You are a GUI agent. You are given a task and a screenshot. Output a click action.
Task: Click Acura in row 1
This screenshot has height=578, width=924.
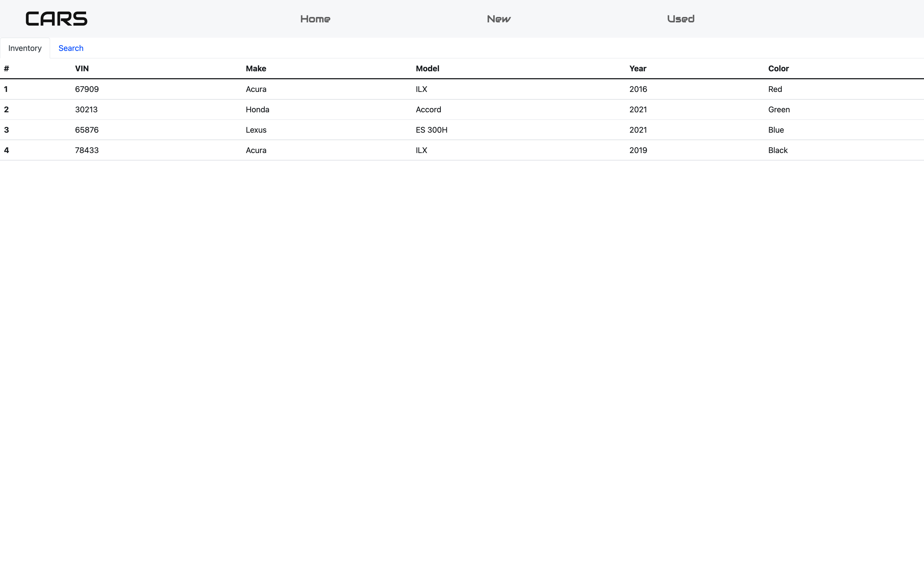[x=256, y=89]
